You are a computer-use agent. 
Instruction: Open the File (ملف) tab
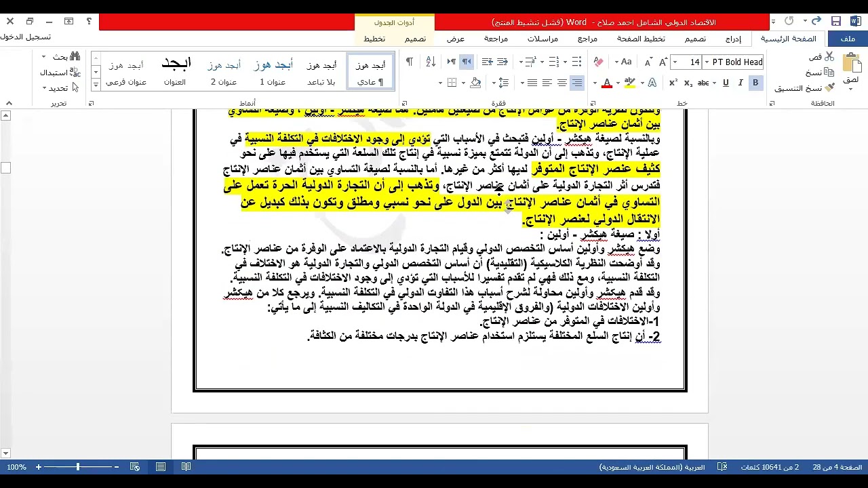click(x=848, y=39)
